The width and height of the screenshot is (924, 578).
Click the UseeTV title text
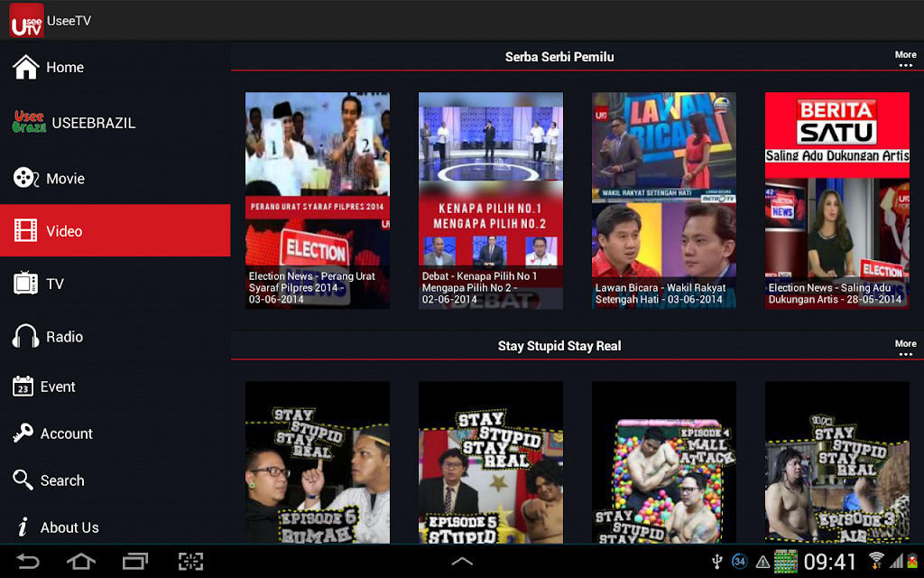coord(69,21)
